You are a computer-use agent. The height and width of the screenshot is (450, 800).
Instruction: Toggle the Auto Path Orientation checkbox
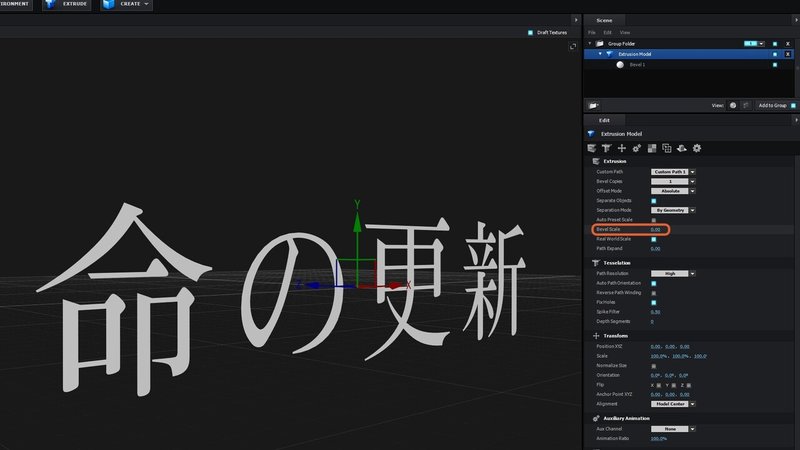click(654, 283)
